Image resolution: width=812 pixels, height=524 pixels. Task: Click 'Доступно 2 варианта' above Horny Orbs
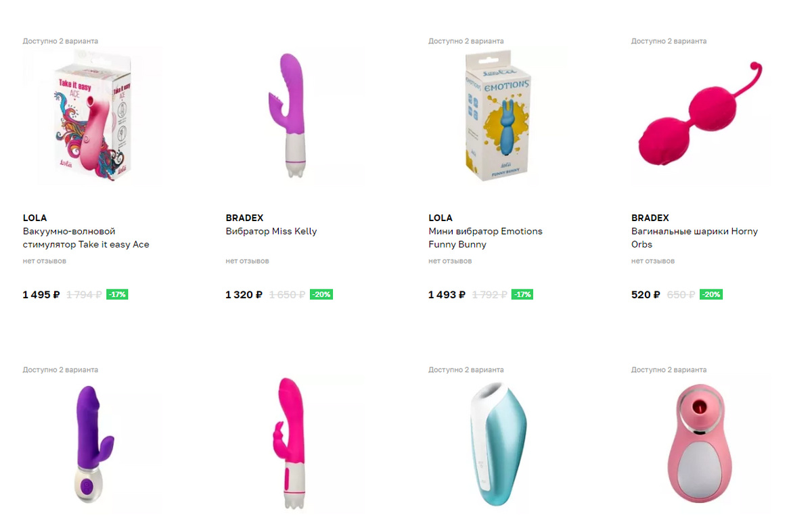pos(669,41)
